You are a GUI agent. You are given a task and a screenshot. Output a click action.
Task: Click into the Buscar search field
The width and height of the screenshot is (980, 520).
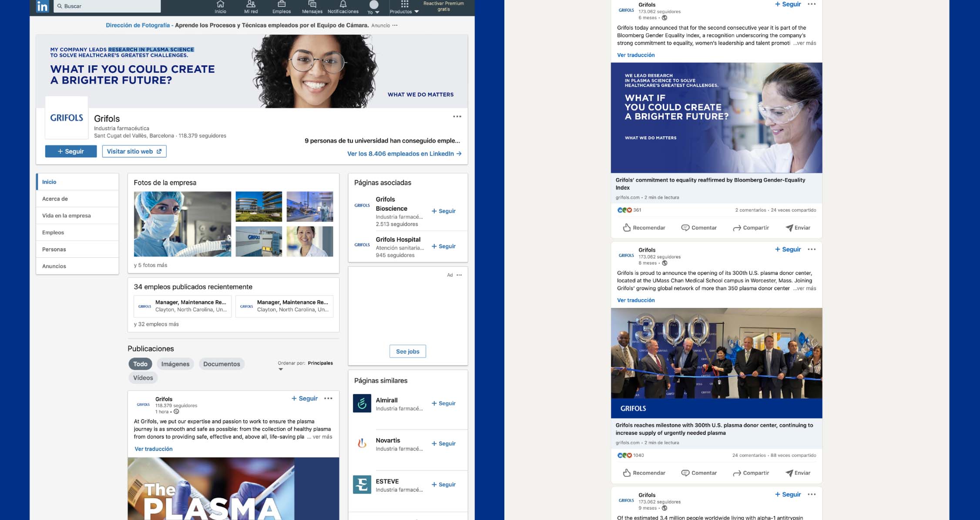tap(107, 6)
